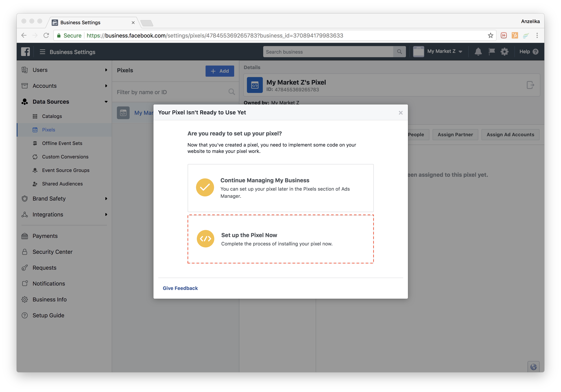This screenshot has width=561, height=392.
Task: Click the orange HubSpot extension icon
Action: point(514,36)
